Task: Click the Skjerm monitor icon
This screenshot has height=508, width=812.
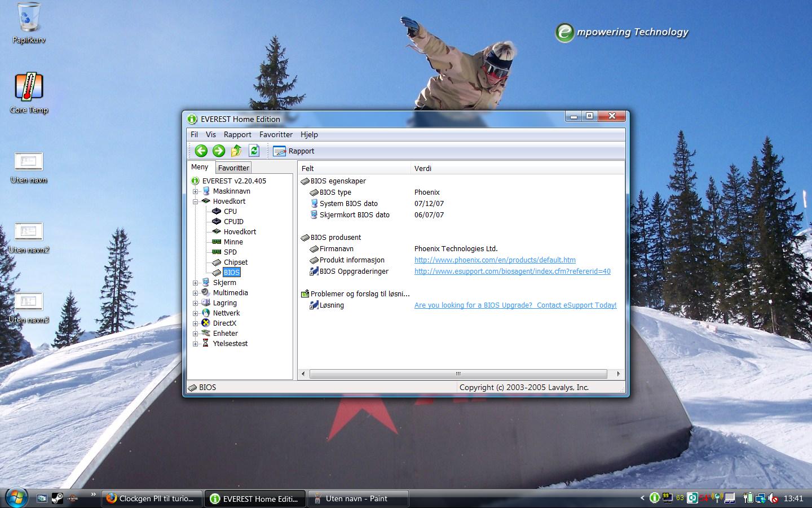Action: coord(206,282)
